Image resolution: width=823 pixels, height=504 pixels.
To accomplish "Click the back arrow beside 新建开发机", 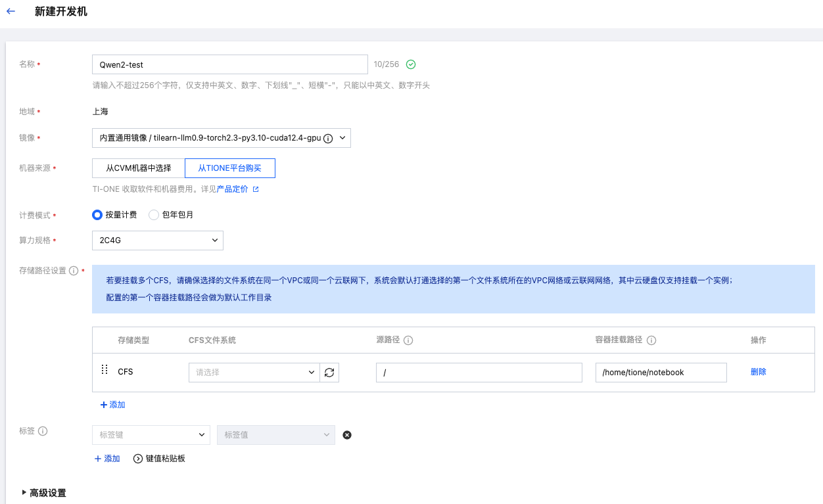I will coord(11,12).
